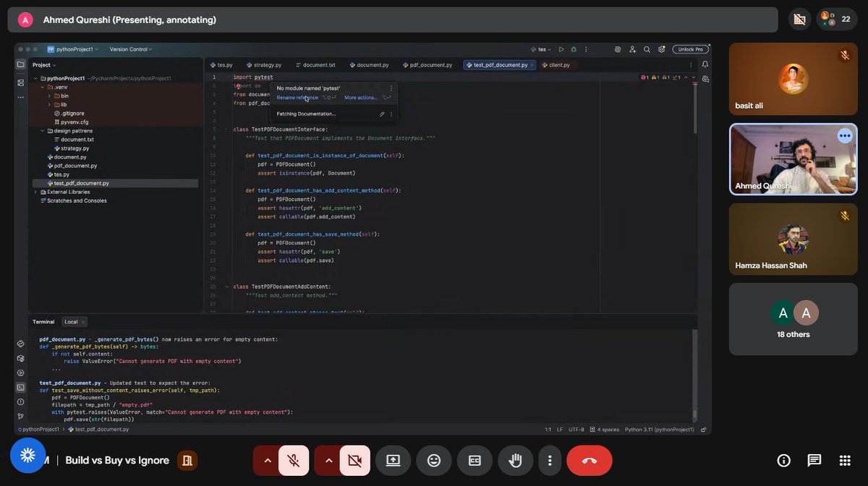Collapse design pattrens folder

pyautogui.click(x=42, y=131)
